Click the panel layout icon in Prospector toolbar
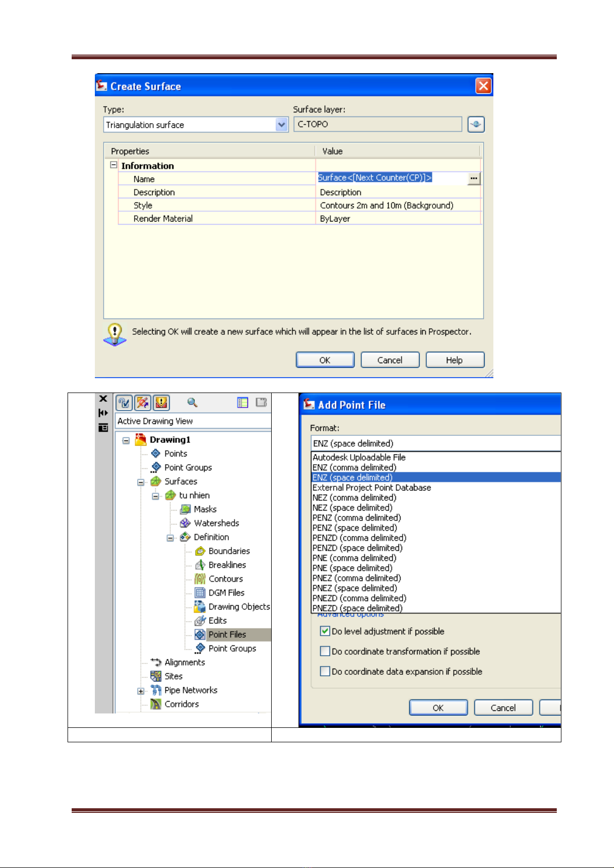Image resolution: width=614 pixels, height=868 pixels. click(242, 402)
